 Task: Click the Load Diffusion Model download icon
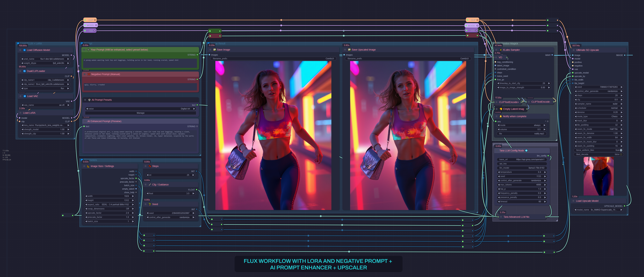(25, 50)
